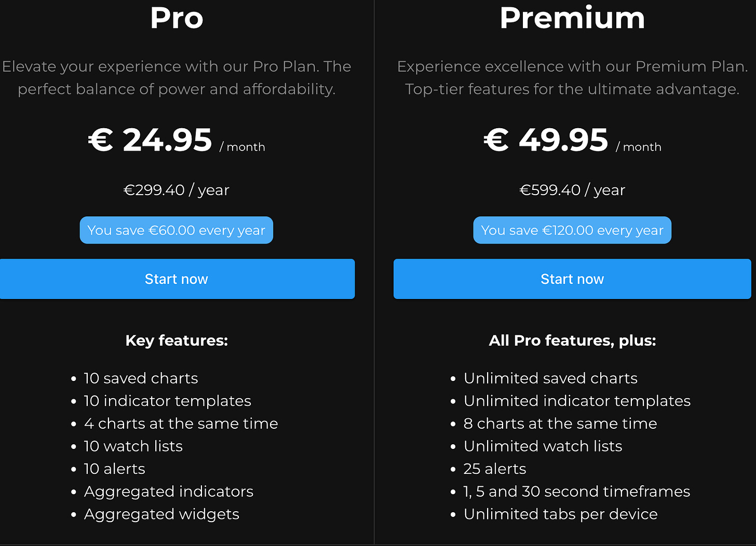Click the Premium plan heading
756x546 pixels.
(x=572, y=18)
